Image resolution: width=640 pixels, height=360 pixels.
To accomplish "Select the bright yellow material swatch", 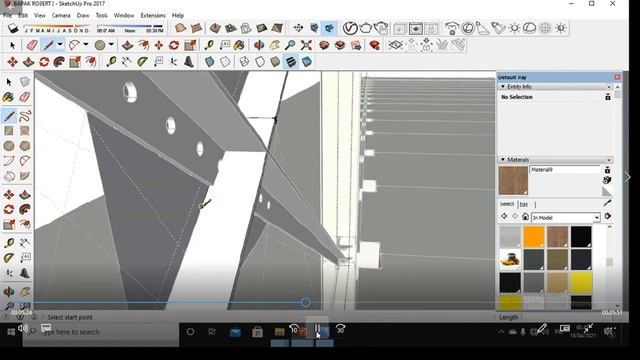I will 581,283.
